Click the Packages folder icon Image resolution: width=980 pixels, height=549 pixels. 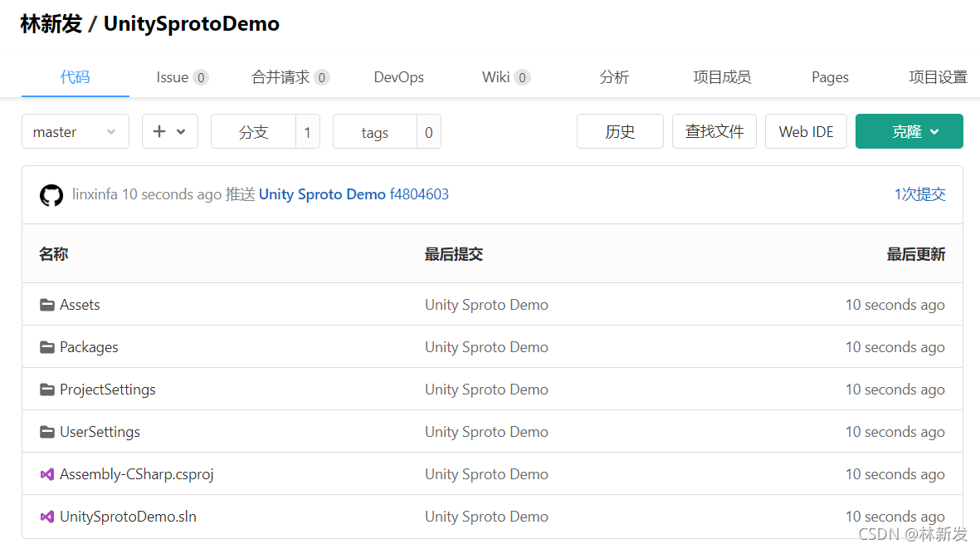47,347
